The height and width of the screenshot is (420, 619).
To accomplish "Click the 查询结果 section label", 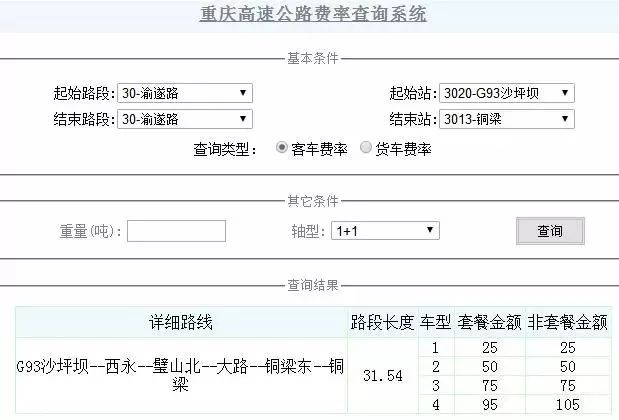I will click(313, 285).
